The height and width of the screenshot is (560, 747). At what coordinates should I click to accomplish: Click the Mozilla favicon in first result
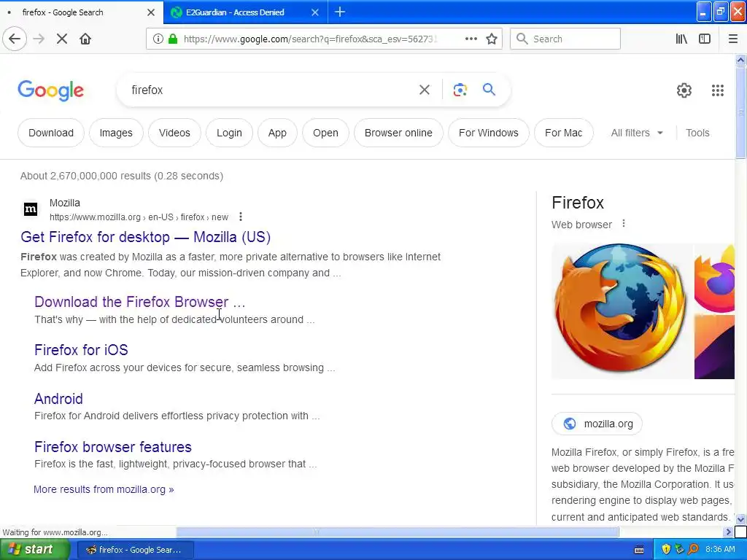point(31,209)
